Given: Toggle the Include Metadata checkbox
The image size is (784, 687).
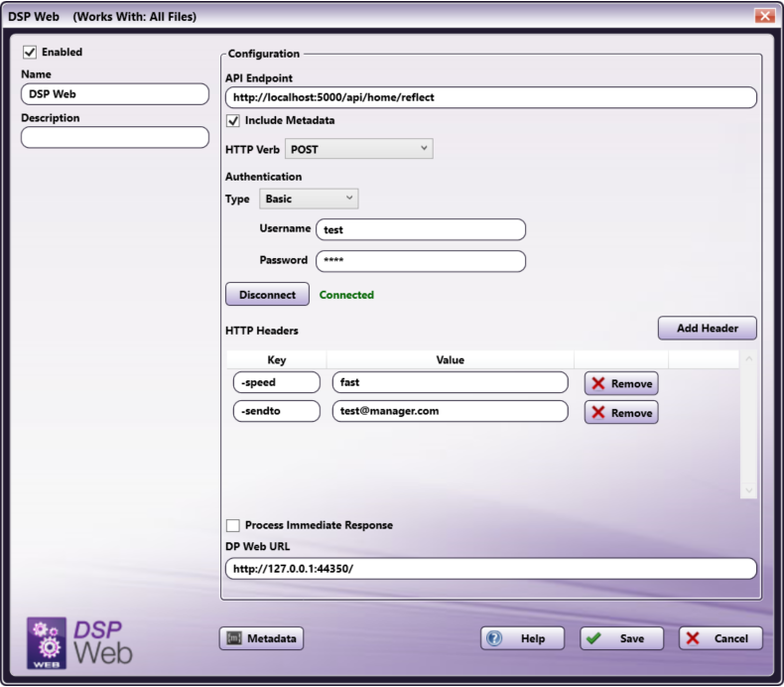Looking at the screenshot, I should pos(233,121).
